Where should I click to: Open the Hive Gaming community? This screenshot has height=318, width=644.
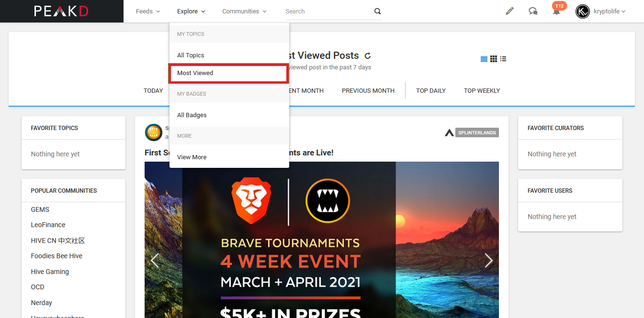(50, 272)
